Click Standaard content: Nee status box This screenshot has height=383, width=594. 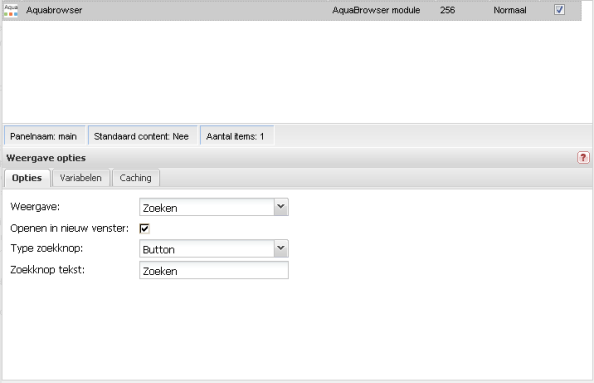click(x=142, y=136)
